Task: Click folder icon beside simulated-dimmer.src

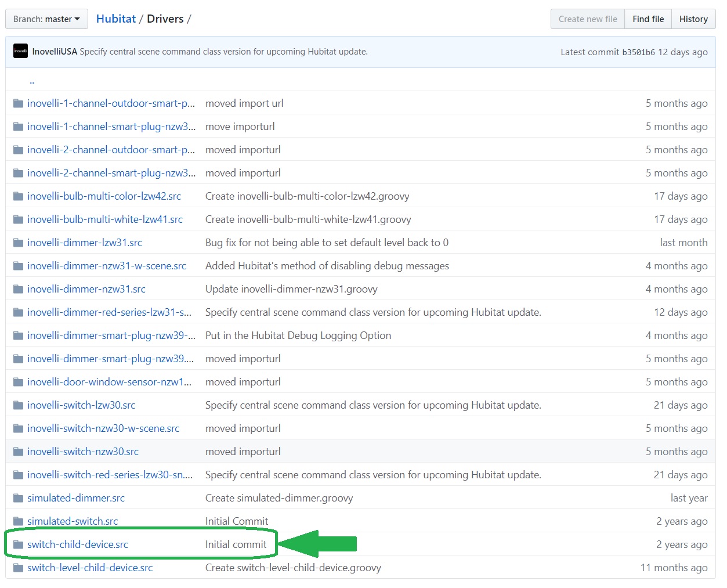Action: (18, 498)
